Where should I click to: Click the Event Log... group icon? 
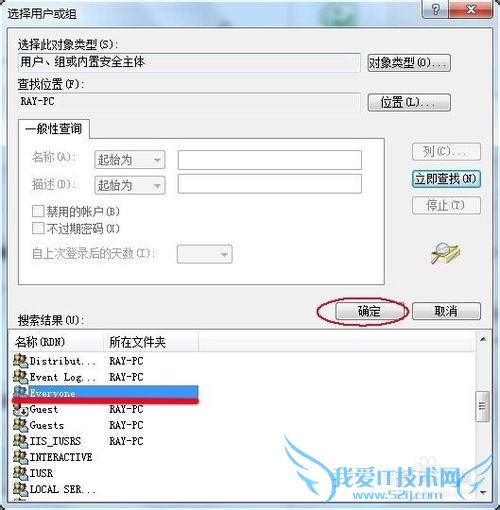click(x=21, y=377)
